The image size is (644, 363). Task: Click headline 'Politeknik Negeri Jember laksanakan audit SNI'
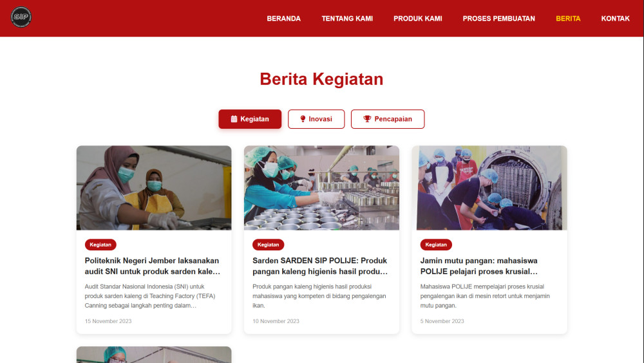[153, 266]
